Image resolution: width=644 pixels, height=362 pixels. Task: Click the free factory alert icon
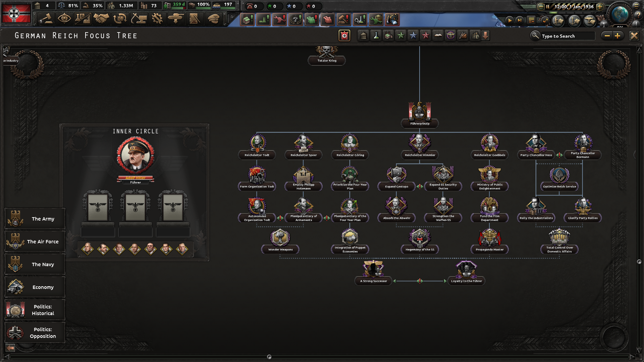[x=247, y=20]
